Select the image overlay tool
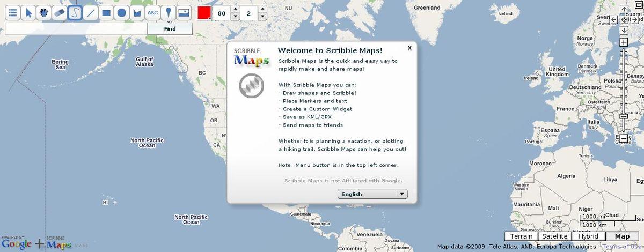Screen dimensions: 644x252 [x=184, y=13]
